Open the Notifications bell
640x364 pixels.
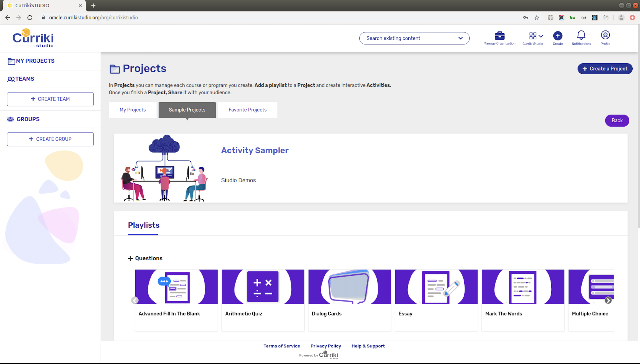[x=581, y=35]
